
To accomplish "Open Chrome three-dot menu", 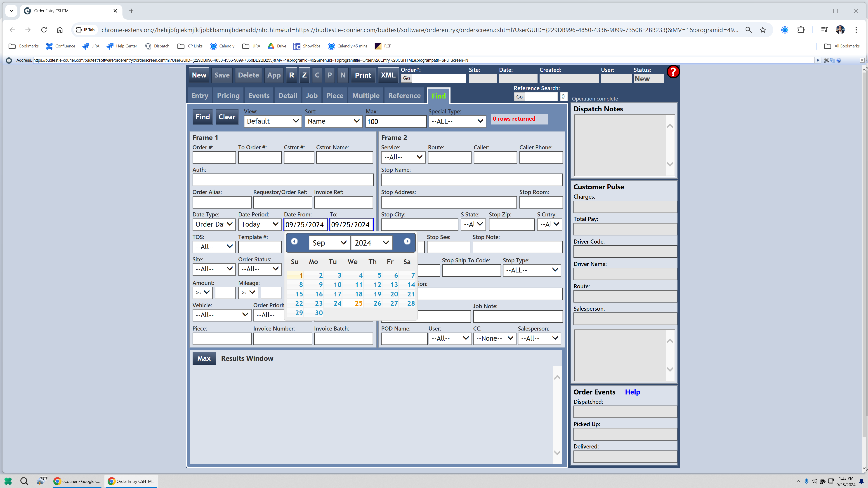I will [856, 30].
